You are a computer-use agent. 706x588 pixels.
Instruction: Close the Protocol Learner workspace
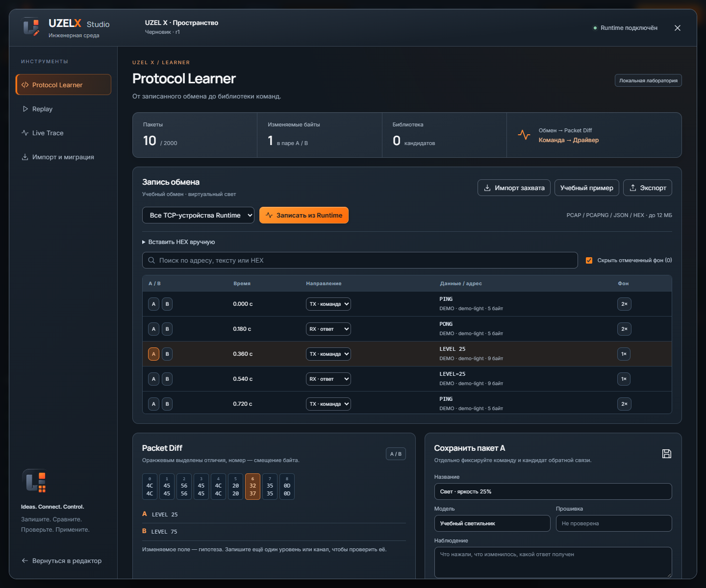[x=678, y=28]
